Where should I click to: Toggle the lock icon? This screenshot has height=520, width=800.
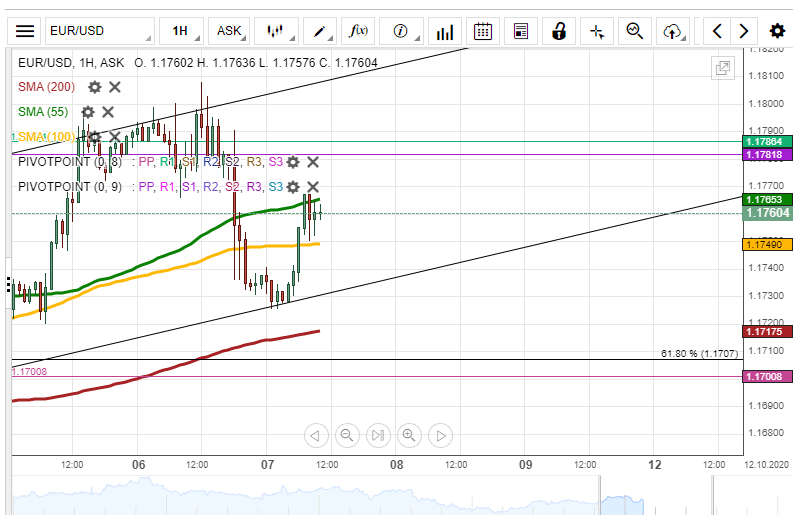559,31
